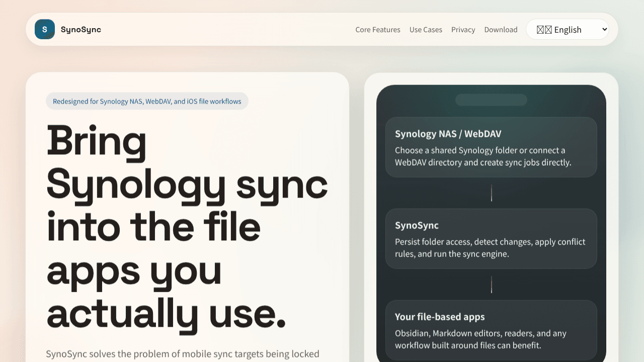Click the 'Redesigned for Synology NAS' badge

pyautogui.click(x=147, y=101)
